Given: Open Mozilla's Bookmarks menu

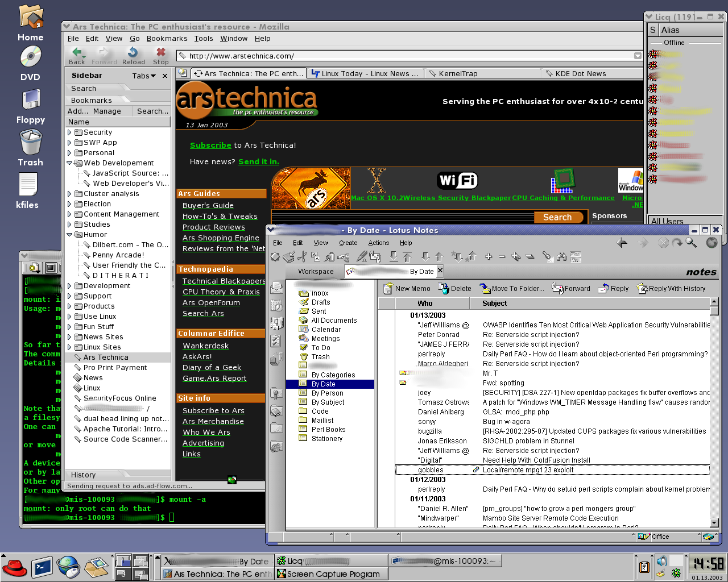Looking at the screenshot, I should [x=167, y=39].
